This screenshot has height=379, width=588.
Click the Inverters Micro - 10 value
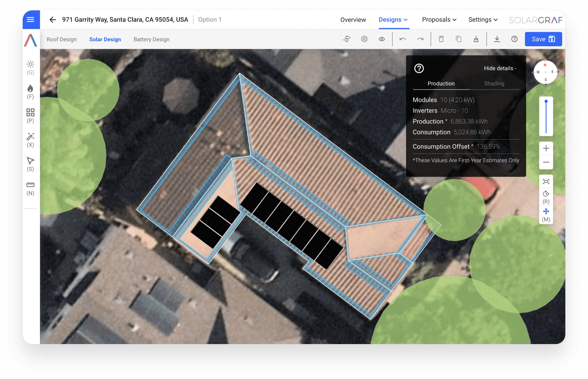(x=454, y=111)
